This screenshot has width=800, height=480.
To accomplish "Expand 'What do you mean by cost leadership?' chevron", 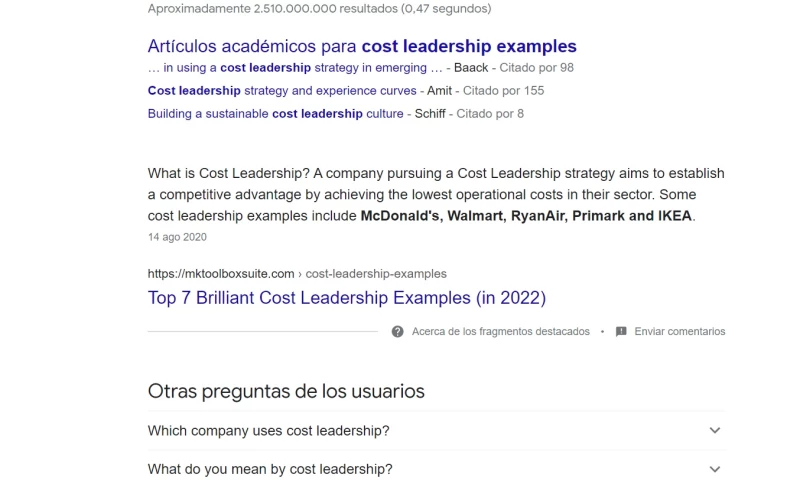I will coord(714,469).
